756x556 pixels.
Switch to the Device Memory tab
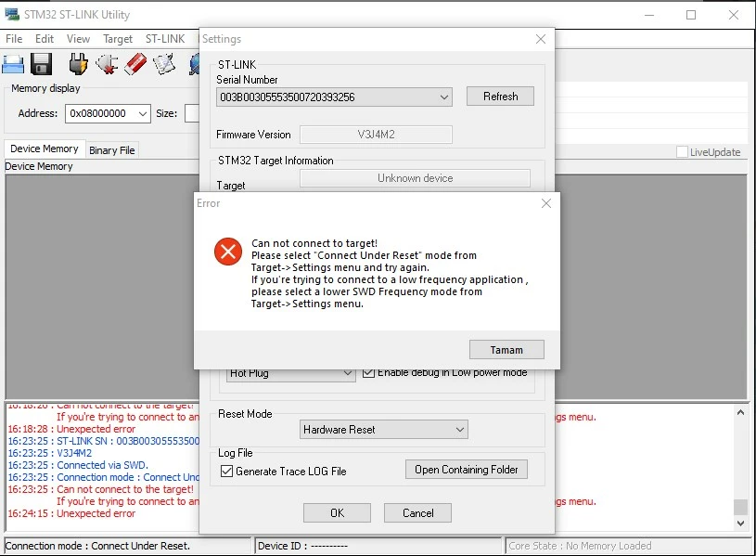coord(45,149)
